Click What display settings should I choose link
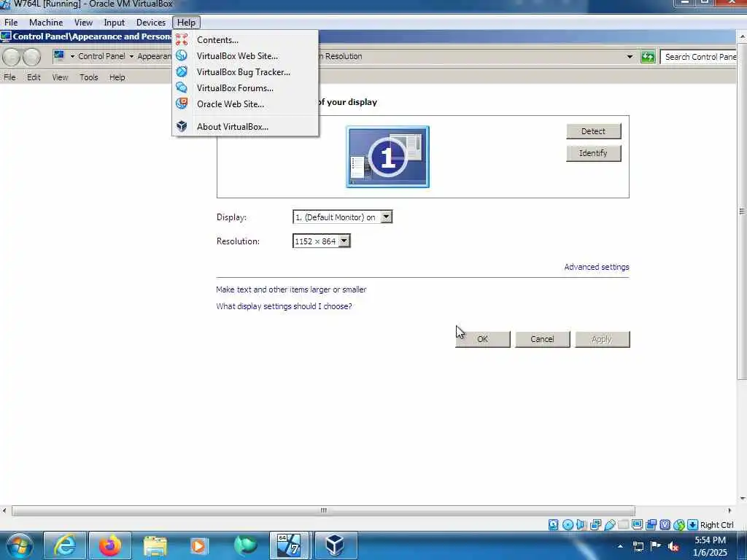The image size is (747, 560). (x=284, y=306)
